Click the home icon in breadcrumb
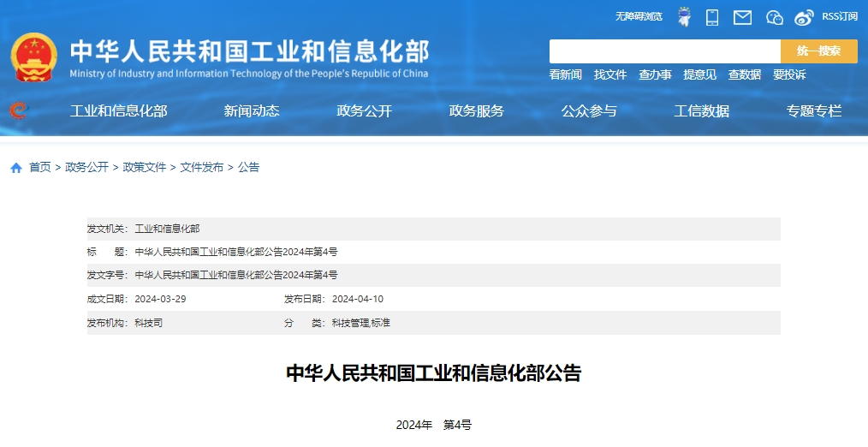Viewport: 868px width, 447px height. (16, 168)
